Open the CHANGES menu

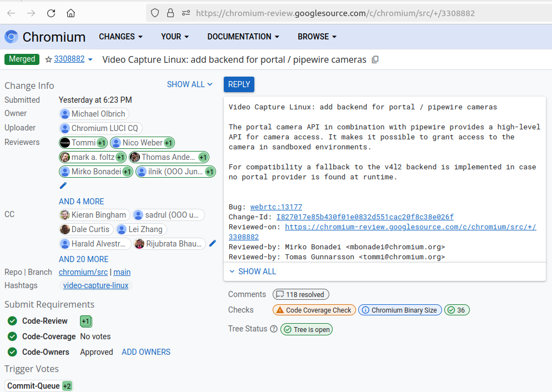121,37
